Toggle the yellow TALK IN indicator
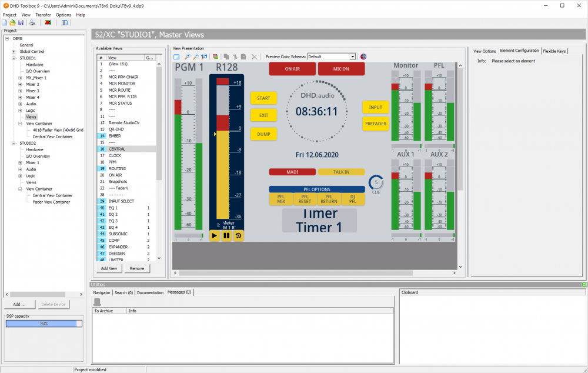The height and width of the screenshot is (373, 588). 341,172
